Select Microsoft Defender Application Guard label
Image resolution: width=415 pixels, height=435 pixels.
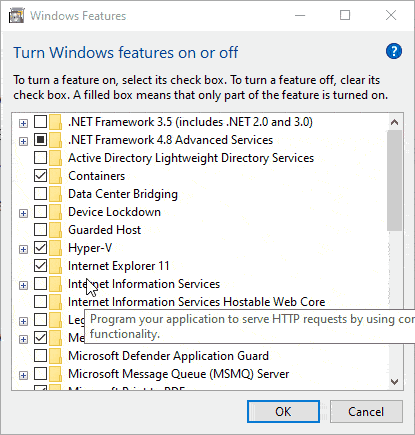pyautogui.click(x=168, y=356)
